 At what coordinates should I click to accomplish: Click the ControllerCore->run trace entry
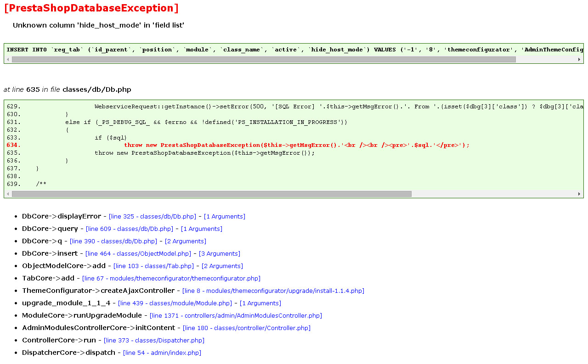59,340
